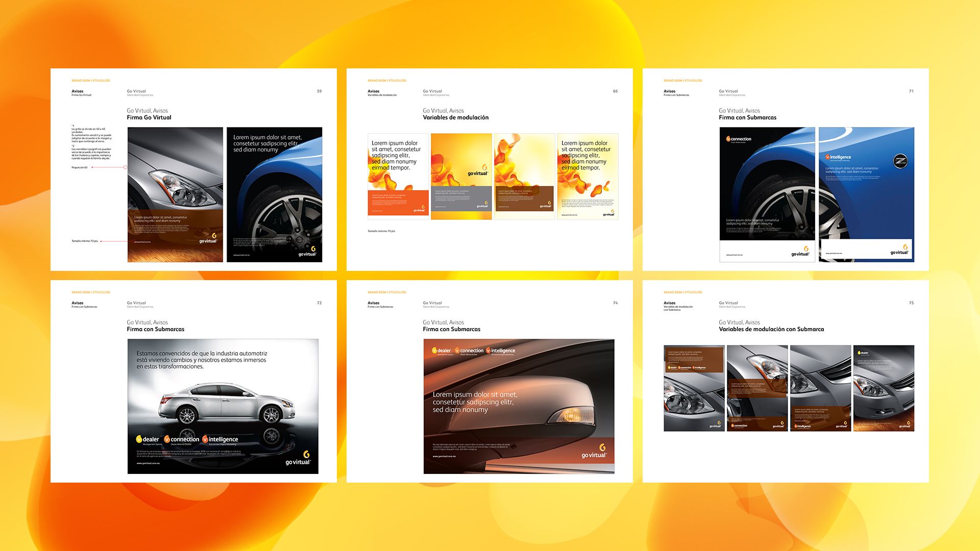Click the Variables de modulación con Submarca heading
980x551 pixels.
(x=771, y=329)
